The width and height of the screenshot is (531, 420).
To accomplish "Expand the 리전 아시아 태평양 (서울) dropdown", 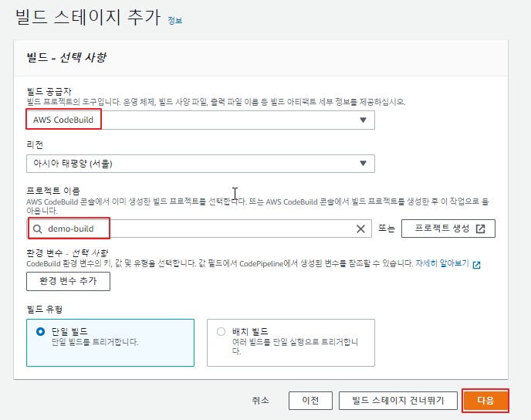I will pos(201,164).
